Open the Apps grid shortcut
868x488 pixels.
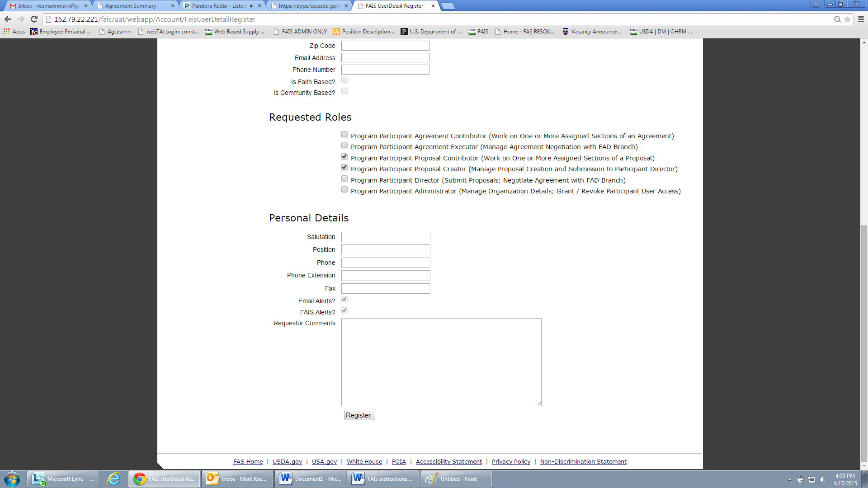click(14, 32)
